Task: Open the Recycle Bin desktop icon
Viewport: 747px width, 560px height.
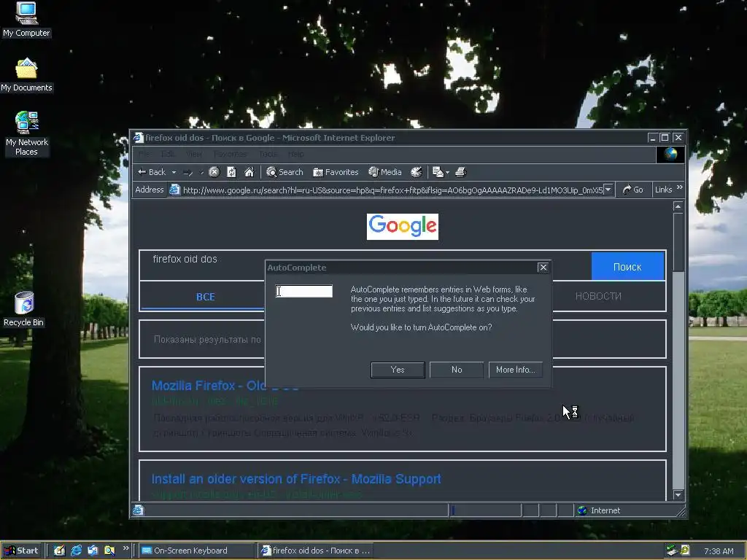Action: tap(24, 309)
